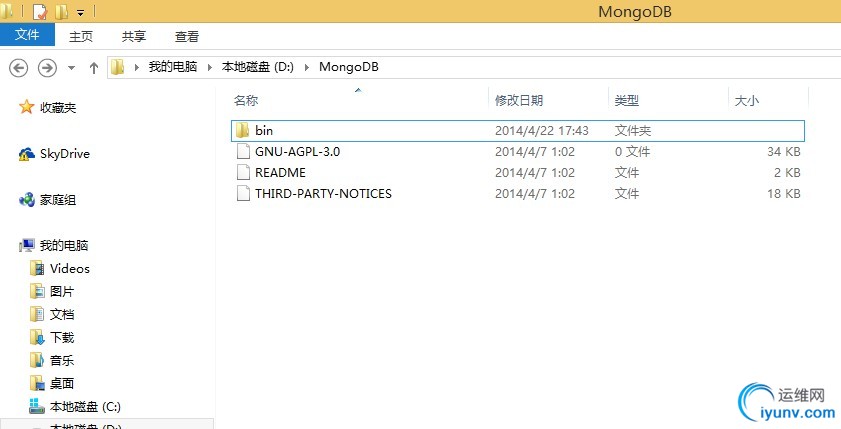Open 图片 in the navigation pane

point(62,291)
